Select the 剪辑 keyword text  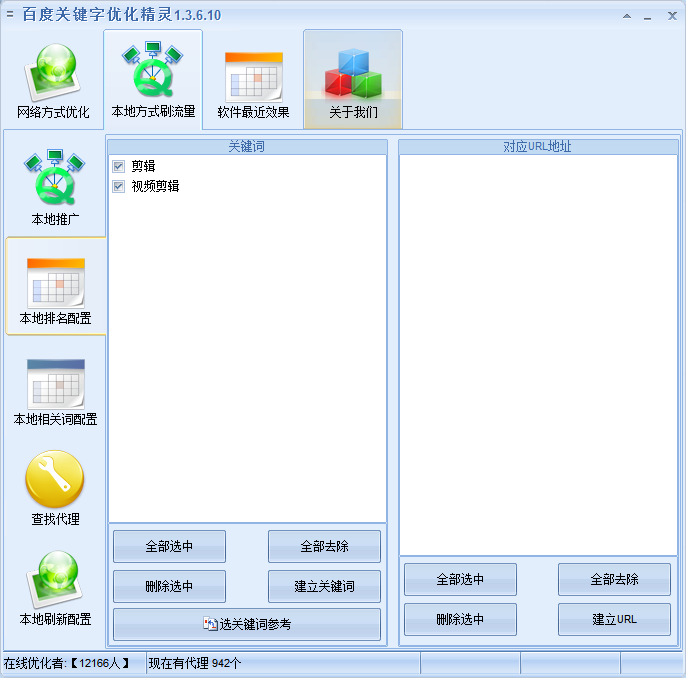[x=144, y=166]
